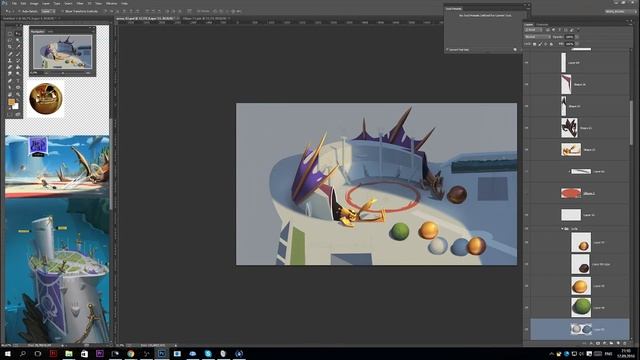Image resolution: width=640 pixels, height=360 pixels.
Task: Open Chrome from the taskbar
Action: coord(131,353)
